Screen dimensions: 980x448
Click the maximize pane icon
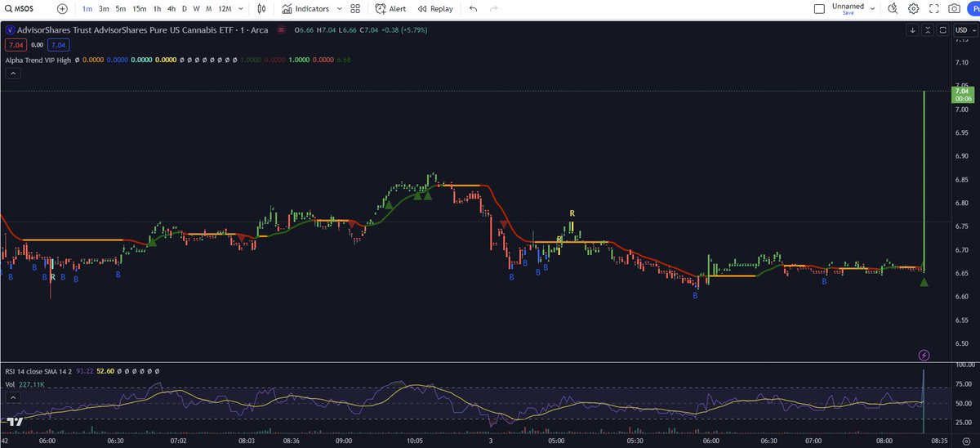click(x=942, y=30)
